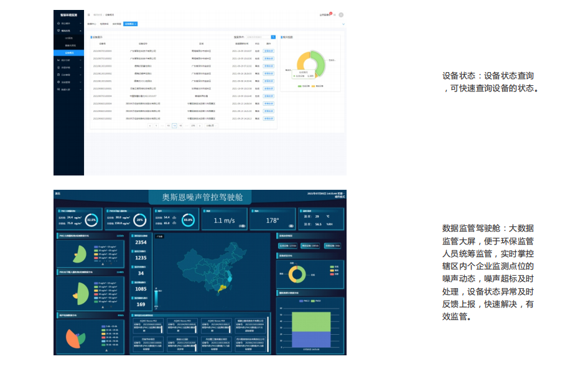Click the 1085 statistic value

pyautogui.click(x=141, y=289)
